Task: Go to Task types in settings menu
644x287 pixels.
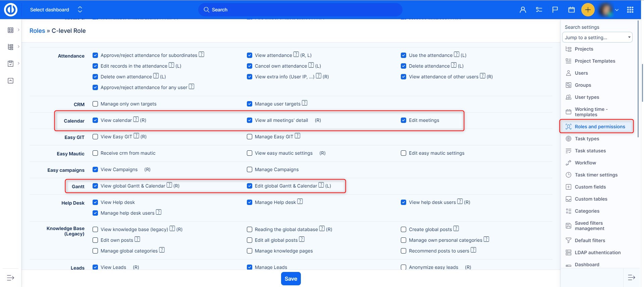Action: coord(587,139)
